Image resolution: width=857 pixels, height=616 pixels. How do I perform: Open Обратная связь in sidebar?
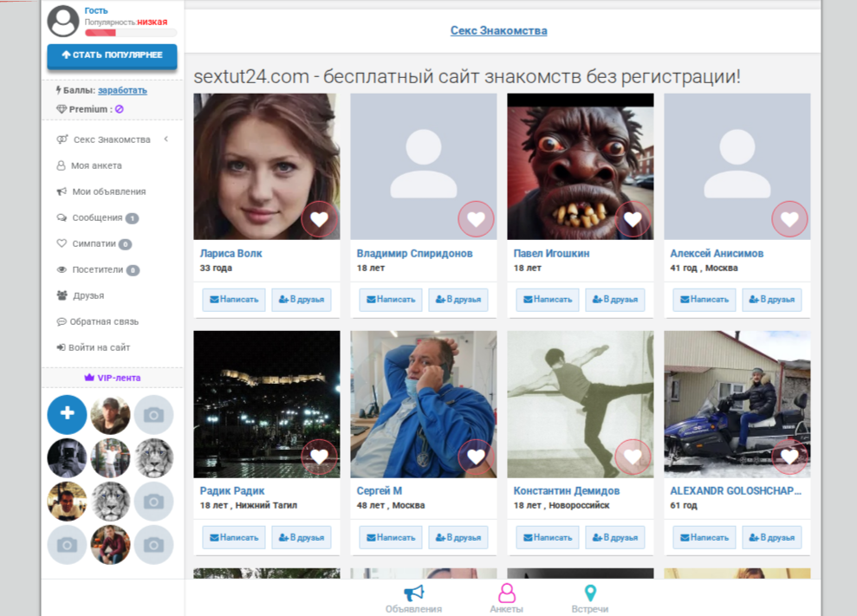(x=98, y=321)
